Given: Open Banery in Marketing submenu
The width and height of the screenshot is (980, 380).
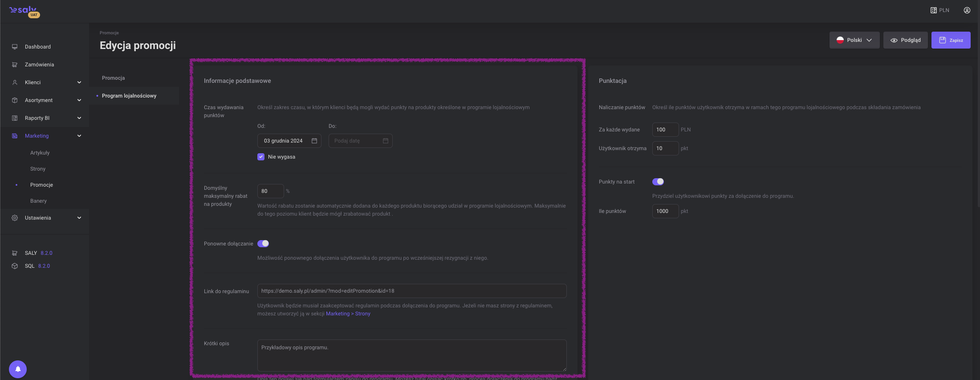Looking at the screenshot, I should click(x=38, y=201).
